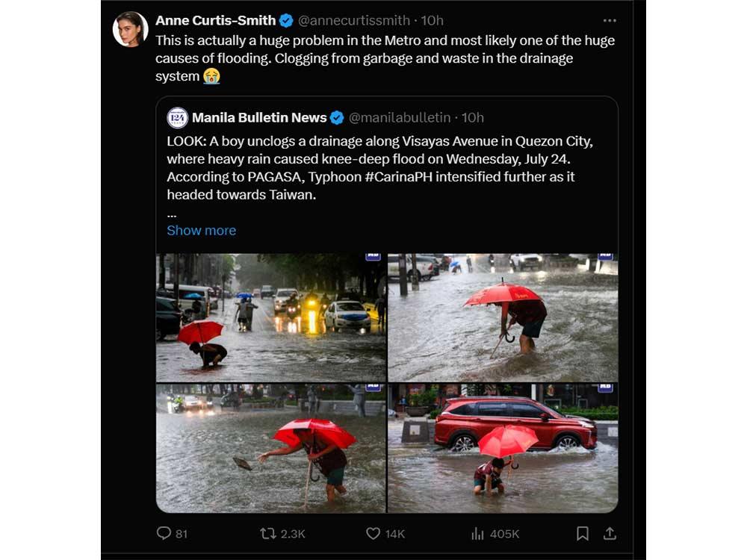
Task: Click the 10h timestamp on Anne's tweet
Action: pos(433,20)
